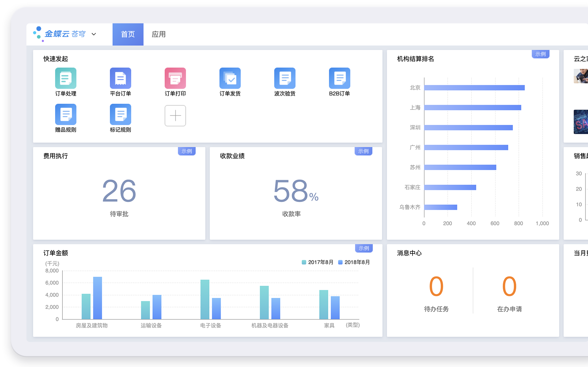The image size is (588, 367).
Task: Open the 波次验货 icon
Action: (285, 78)
